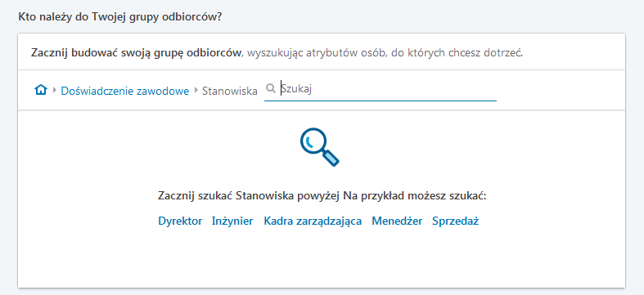
Task: Click the gray text wyszukując atrybutów osób
Action: coord(316,53)
